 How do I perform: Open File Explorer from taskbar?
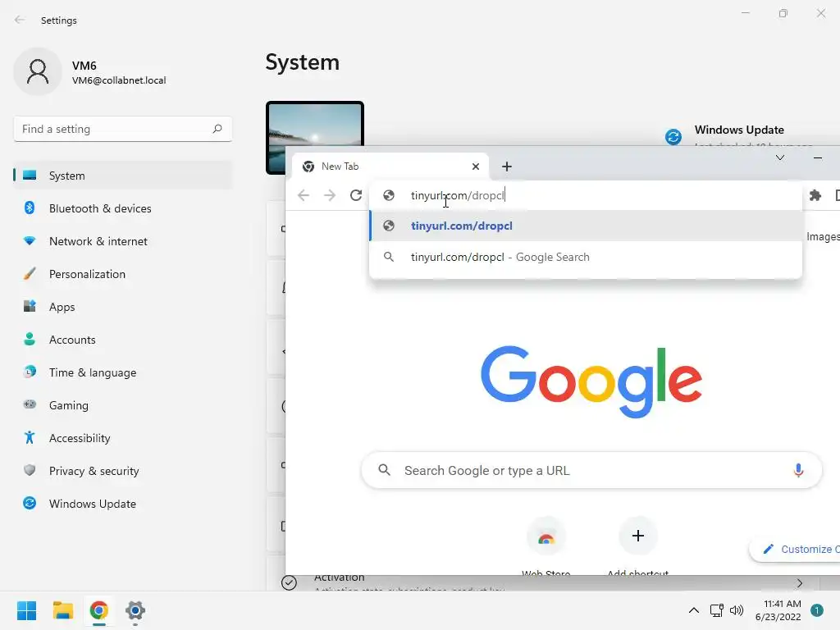[x=62, y=610]
